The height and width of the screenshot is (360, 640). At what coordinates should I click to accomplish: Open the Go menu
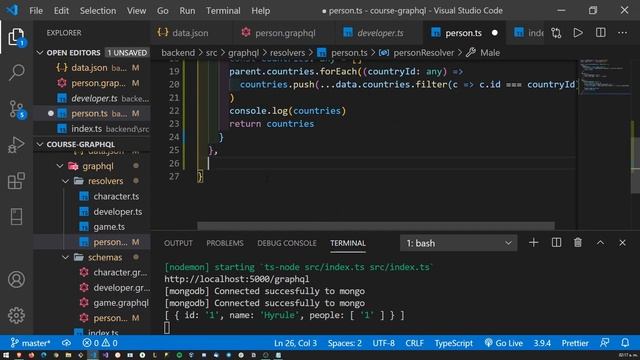[162, 11]
